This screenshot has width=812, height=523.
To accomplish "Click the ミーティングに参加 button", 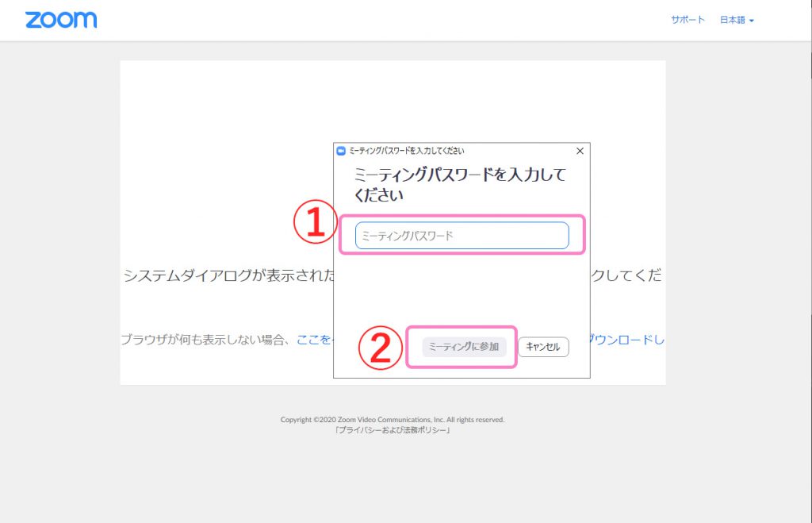I will [x=464, y=347].
